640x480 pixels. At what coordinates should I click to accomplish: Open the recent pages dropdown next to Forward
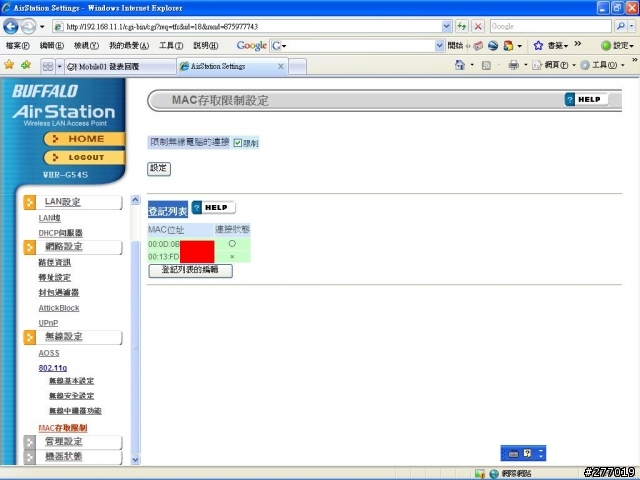click(x=42, y=27)
